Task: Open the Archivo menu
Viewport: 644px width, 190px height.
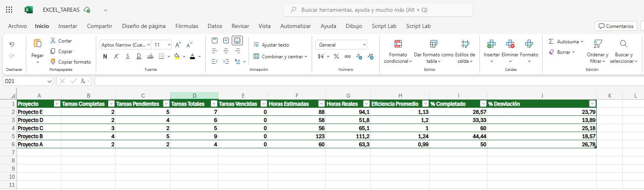Action: point(17,26)
